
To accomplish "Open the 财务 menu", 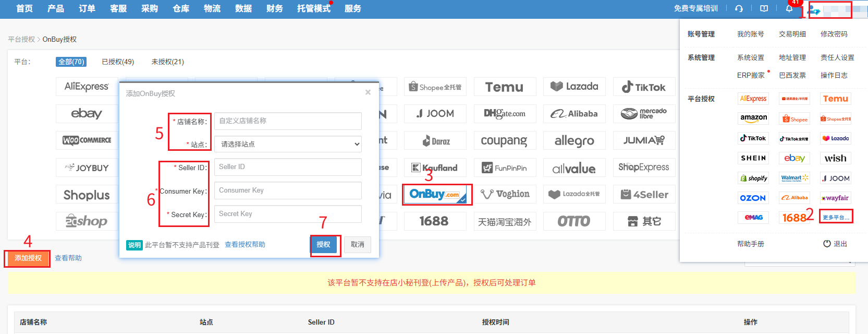I will coord(275,8).
